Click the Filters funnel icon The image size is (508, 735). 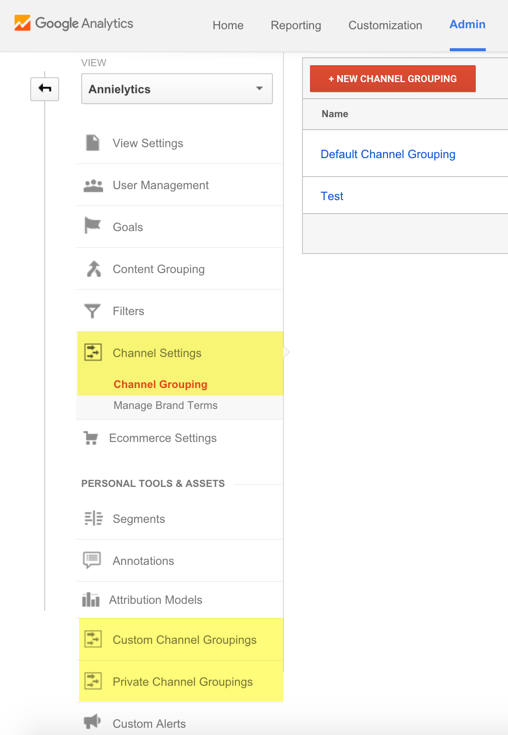click(92, 311)
